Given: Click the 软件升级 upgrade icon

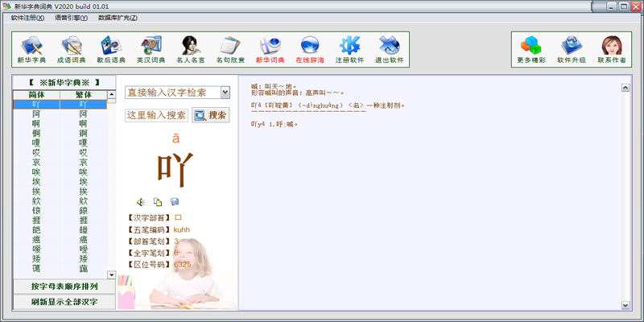Looking at the screenshot, I should click(572, 49).
